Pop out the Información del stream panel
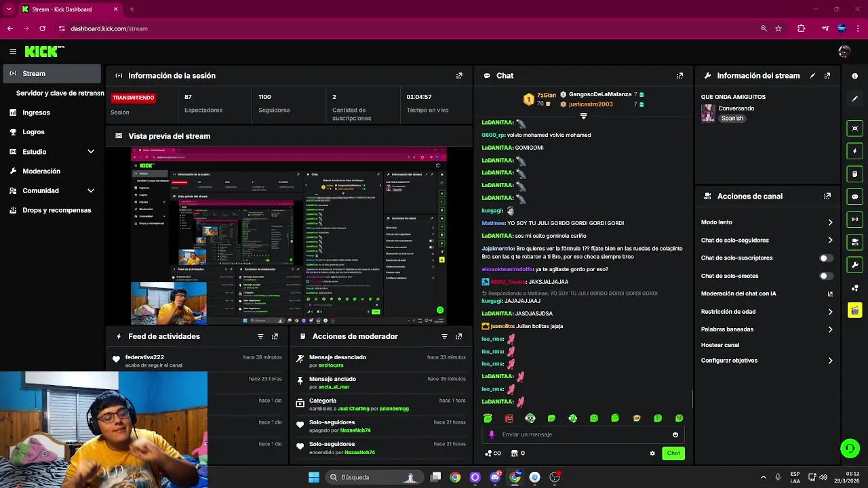This screenshot has height=488, width=868. [827, 76]
